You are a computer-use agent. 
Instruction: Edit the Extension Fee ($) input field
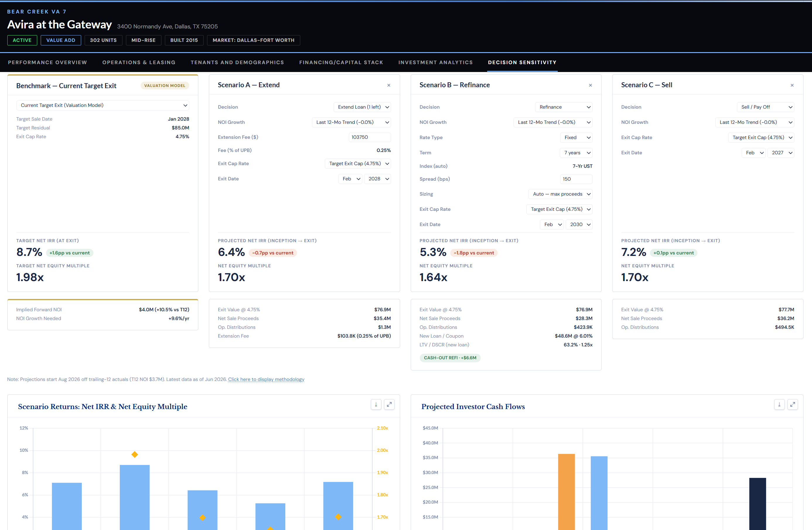click(x=369, y=137)
